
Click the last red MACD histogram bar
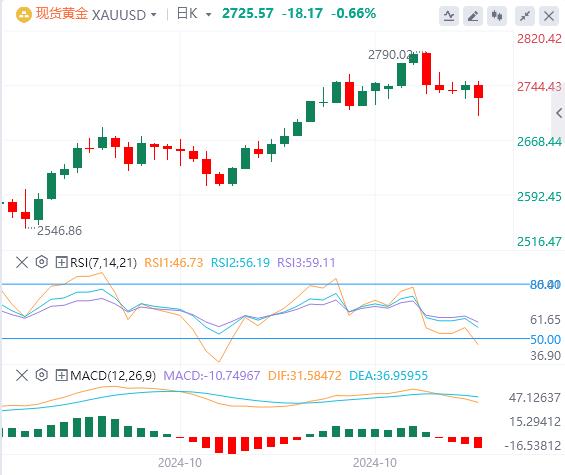click(x=478, y=443)
